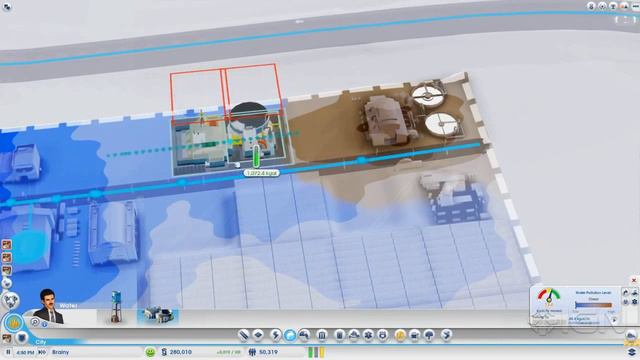640x360 pixels.
Task: Open the Fire service menu
Action: coord(354,335)
